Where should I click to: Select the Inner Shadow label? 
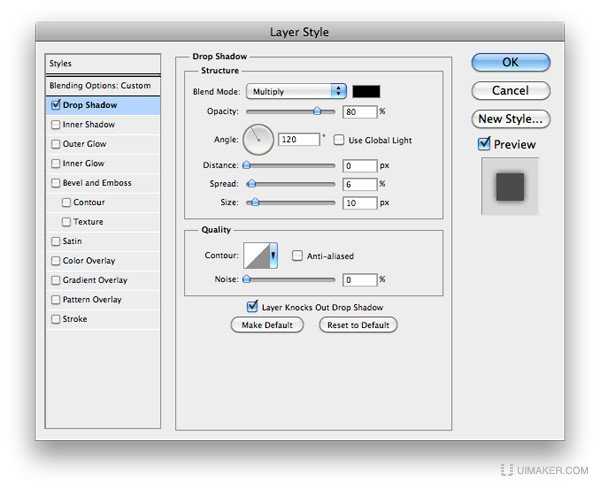[89, 124]
